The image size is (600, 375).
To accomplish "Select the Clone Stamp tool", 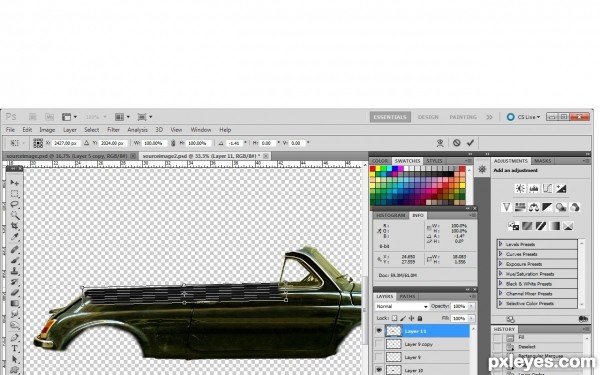I will 15,271.
